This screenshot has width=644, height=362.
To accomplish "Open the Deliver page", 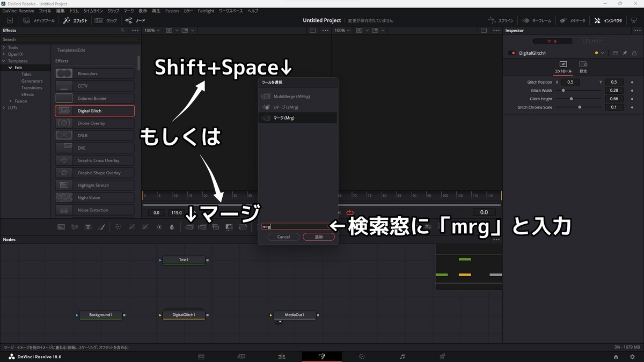I will tap(442, 356).
